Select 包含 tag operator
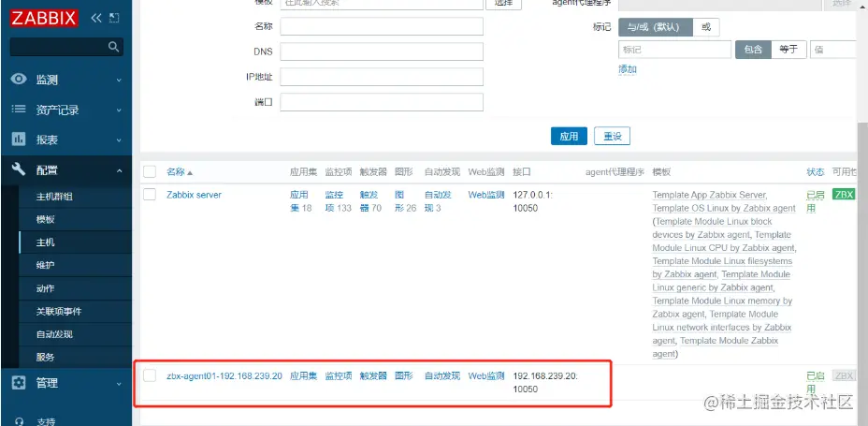 coord(753,50)
